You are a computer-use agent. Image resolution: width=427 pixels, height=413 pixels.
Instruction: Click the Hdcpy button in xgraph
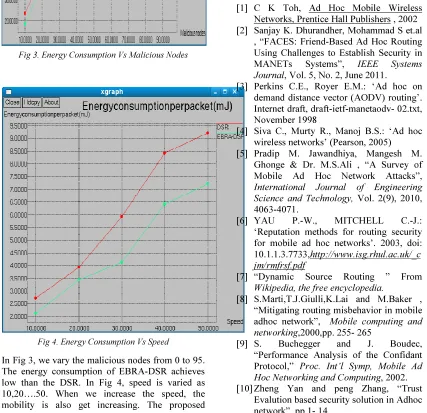click(32, 102)
